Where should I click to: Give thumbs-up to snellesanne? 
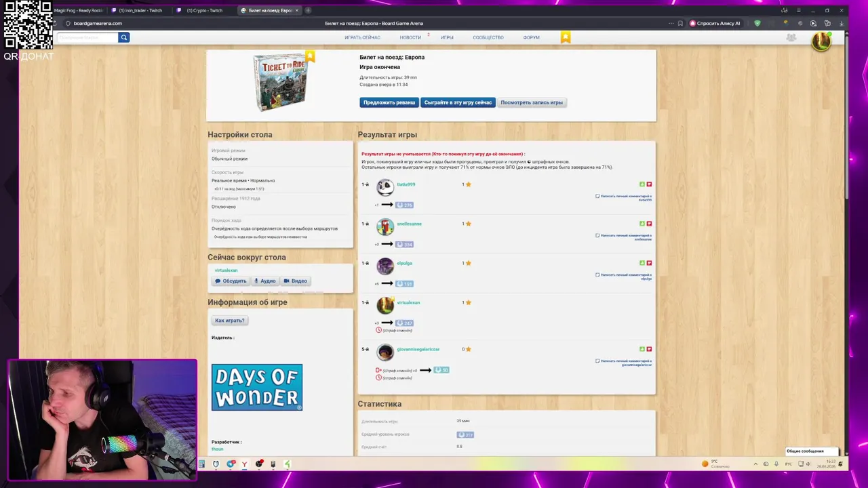tap(642, 224)
